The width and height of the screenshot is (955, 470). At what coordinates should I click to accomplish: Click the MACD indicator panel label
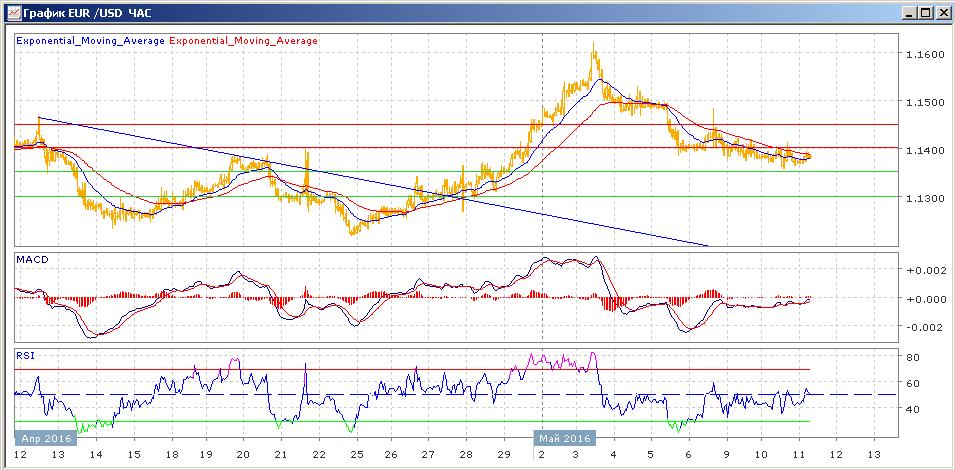coord(31,260)
